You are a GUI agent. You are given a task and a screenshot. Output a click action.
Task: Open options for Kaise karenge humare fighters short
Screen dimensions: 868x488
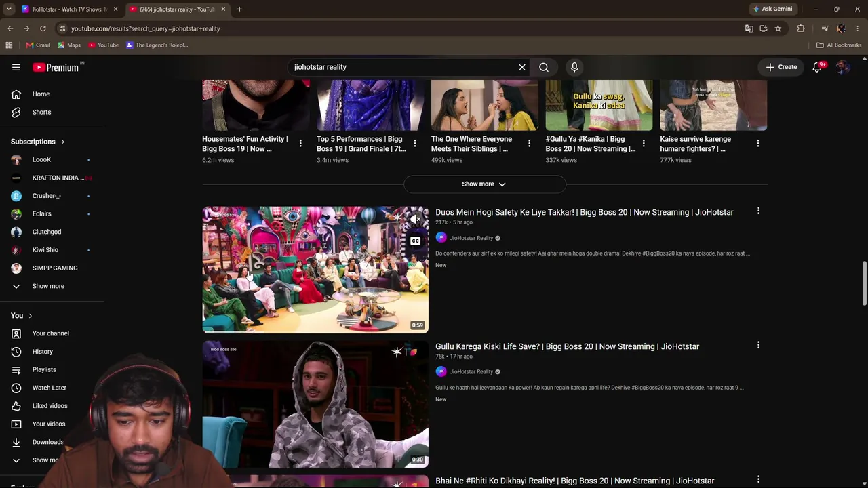(758, 144)
